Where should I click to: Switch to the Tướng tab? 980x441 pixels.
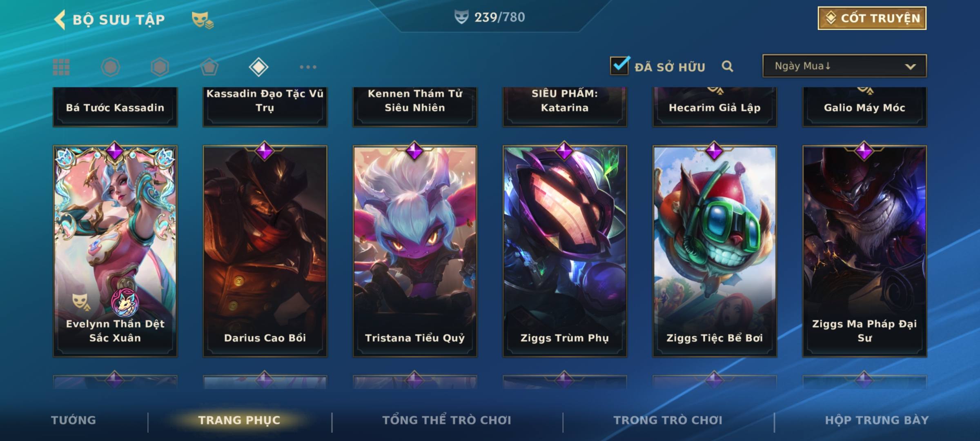[73, 420]
